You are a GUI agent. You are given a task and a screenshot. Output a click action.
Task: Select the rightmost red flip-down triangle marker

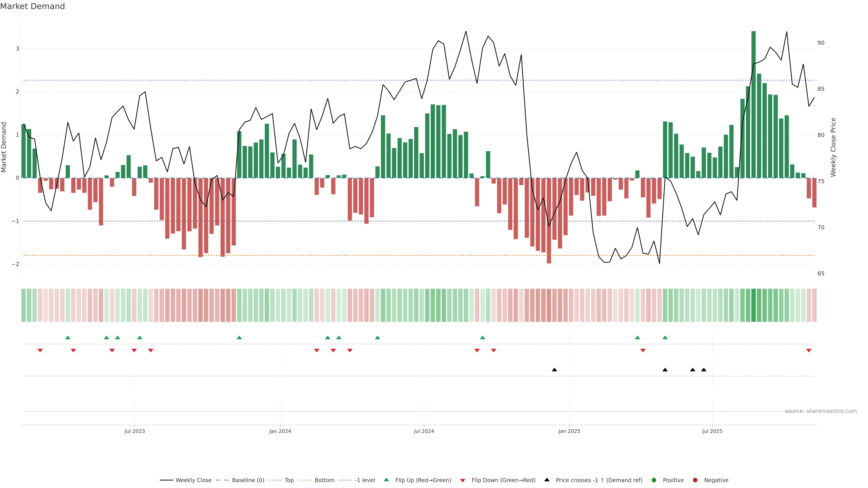click(809, 351)
